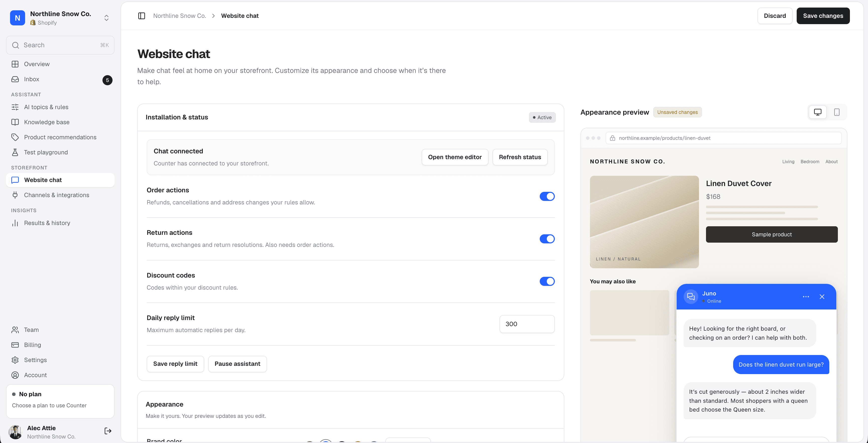Click Refresh status button
Screen dimensions: 868x443
coord(520,157)
